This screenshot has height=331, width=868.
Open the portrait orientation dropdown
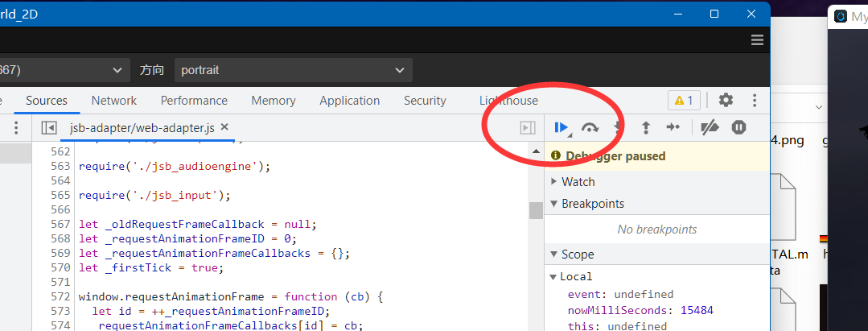click(x=294, y=70)
